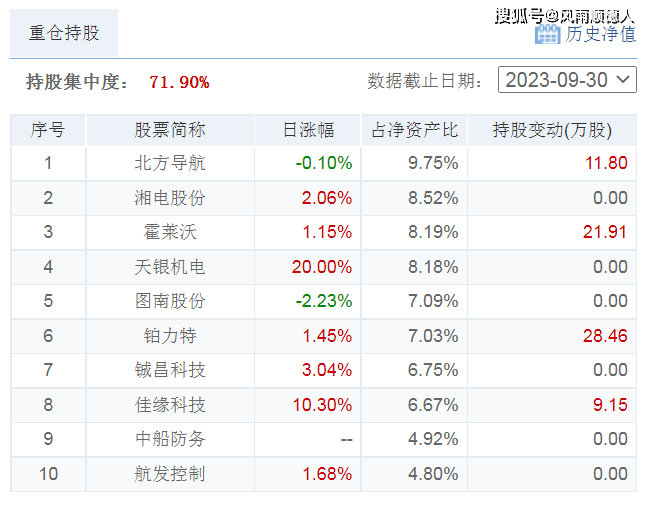This screenshot has width=649, height=506.
Task: Open the 数据截止日期 date dropdown
Action: pyautogui.click(x=567, y=80)
